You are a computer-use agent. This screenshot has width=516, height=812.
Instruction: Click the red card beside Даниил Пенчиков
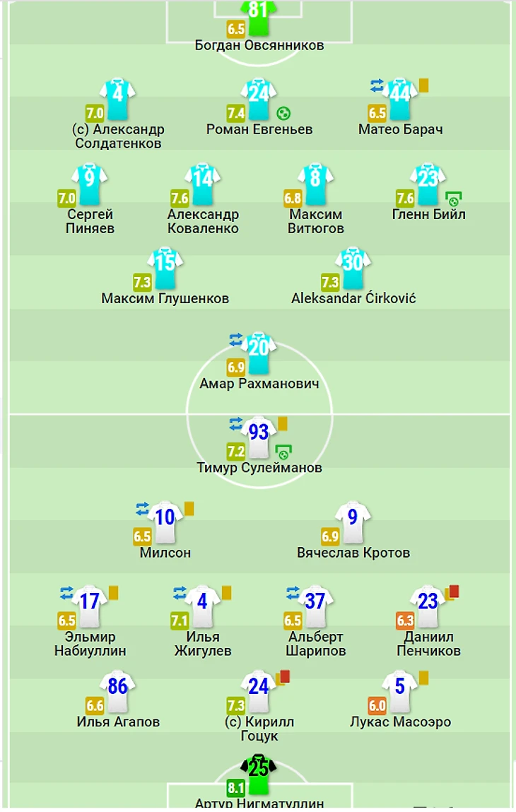point(454,591)
